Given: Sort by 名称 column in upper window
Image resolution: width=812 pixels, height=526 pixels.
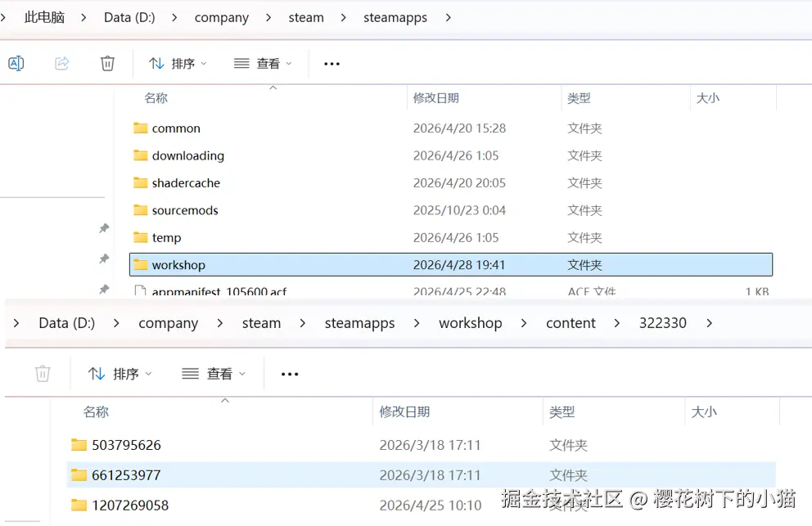Looking at the screenshot, I should coord(156,98).
